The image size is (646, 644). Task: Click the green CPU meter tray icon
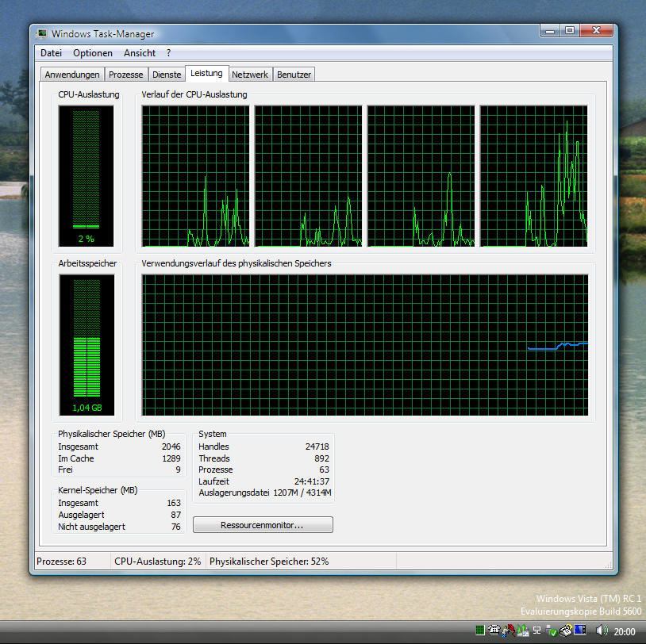coord(480,630)
